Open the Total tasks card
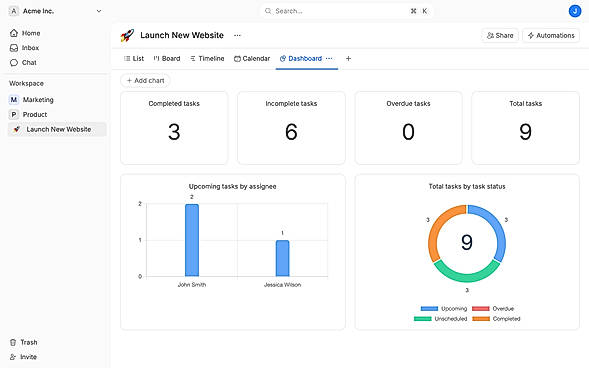Viewport: 589px width, 368px height. click(x=526, y=128)
